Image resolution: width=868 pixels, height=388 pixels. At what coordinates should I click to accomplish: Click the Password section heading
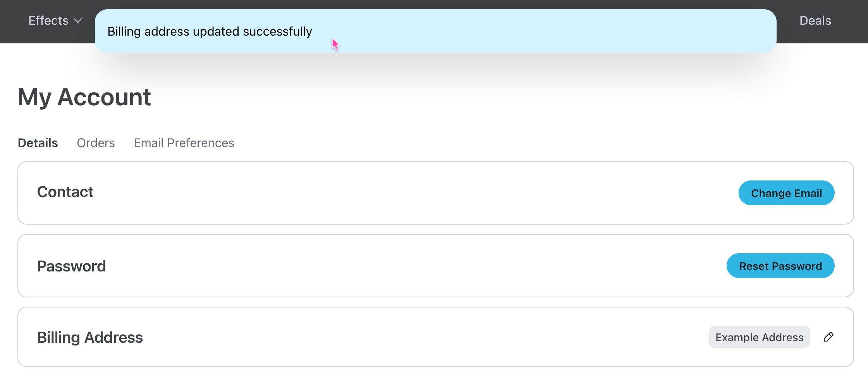click(72, 266)
